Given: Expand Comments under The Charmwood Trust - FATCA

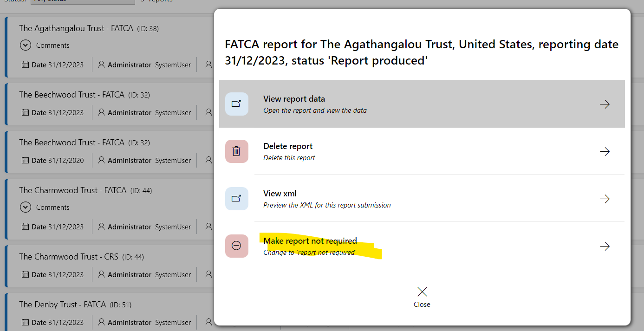Looking at the screenshot, I should tap(26, 208).
